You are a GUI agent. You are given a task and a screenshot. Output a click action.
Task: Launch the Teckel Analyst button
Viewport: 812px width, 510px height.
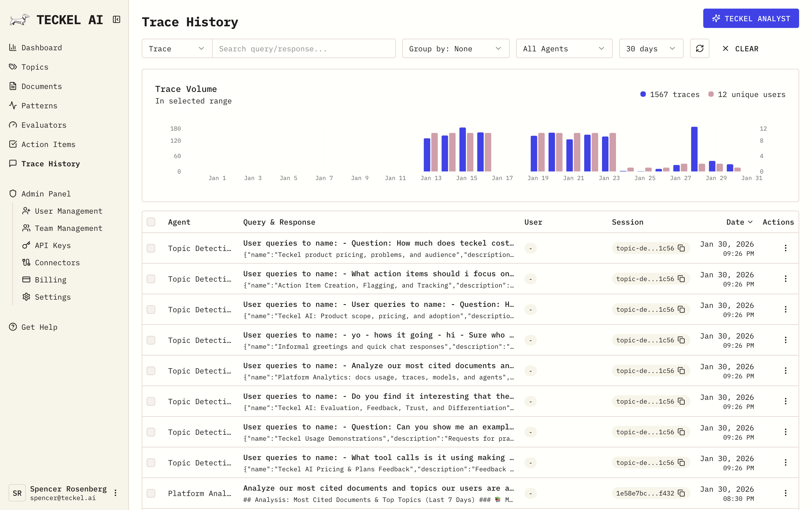751,19
